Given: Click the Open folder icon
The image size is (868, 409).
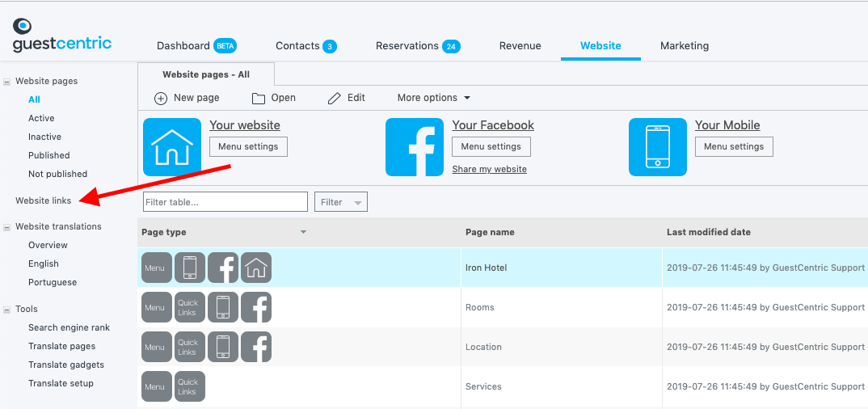Looking at the screenshot, I should coord(259,99).
